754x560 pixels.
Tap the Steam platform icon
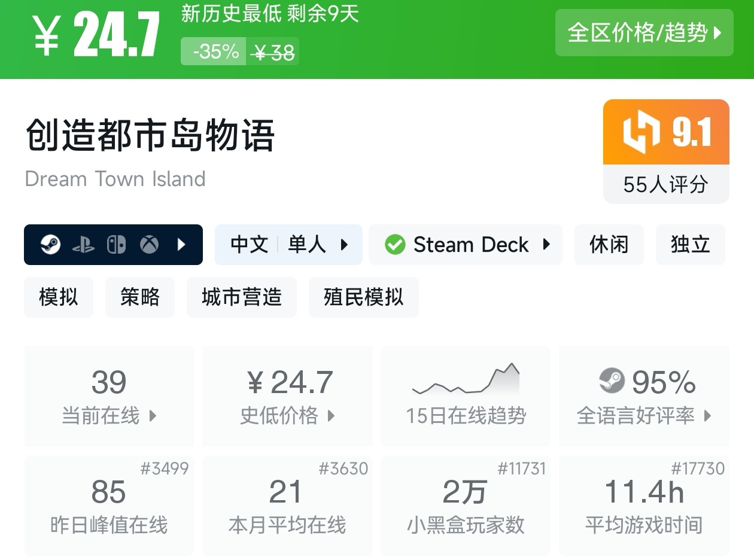50,245
